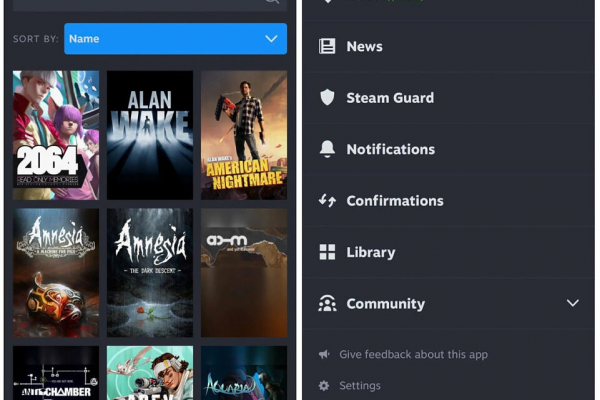Open the Settings link
The height and width of the screenshot is (400, 600).
click(360, 385)
